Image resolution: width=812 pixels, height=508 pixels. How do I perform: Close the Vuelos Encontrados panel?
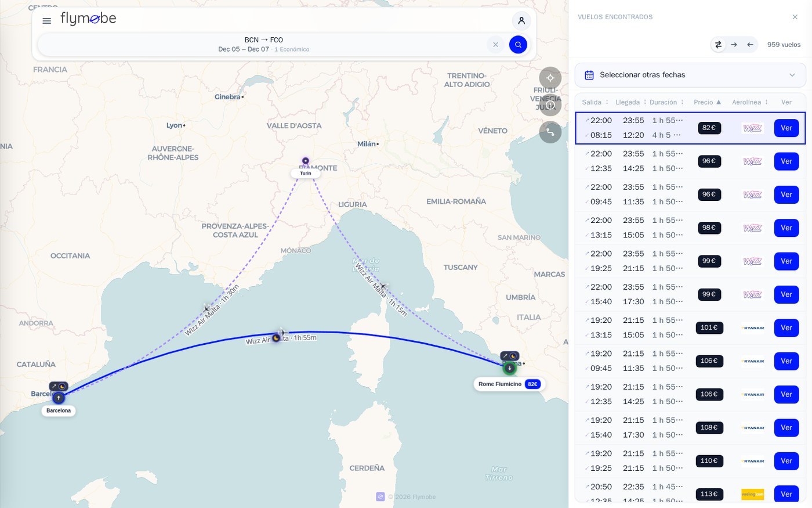(795, 17)
